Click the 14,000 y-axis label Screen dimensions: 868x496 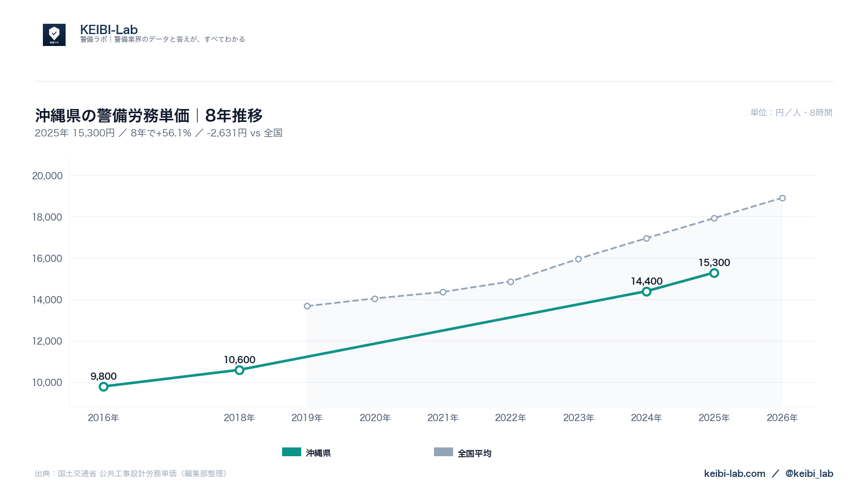[x=47, y=300]
